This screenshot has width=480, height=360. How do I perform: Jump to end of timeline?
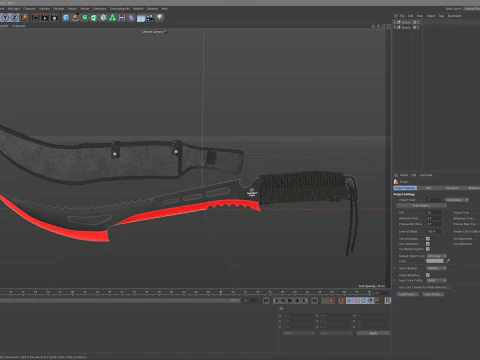tap(314, 301)
